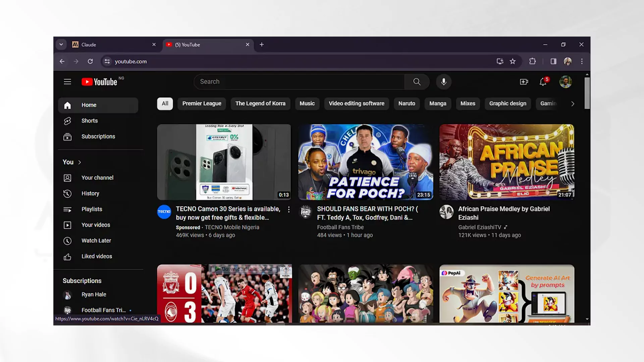Open Ryan Hale subscription channel
The width and height of the screenshot is (644, 362).
click(x=98, y=295)
